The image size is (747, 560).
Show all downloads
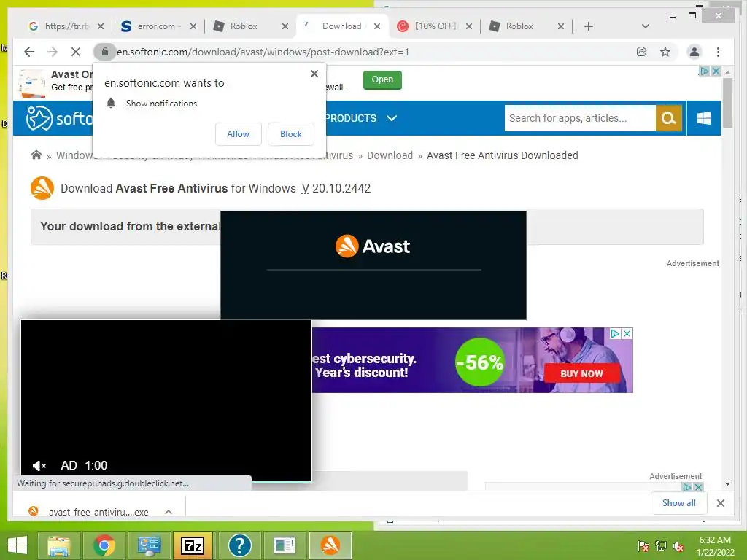pyautogui.click(x=678, y=503)
